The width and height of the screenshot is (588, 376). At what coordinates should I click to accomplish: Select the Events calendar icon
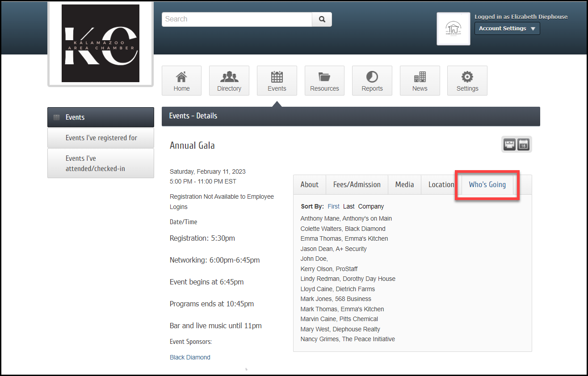click(x=277, y=81)
